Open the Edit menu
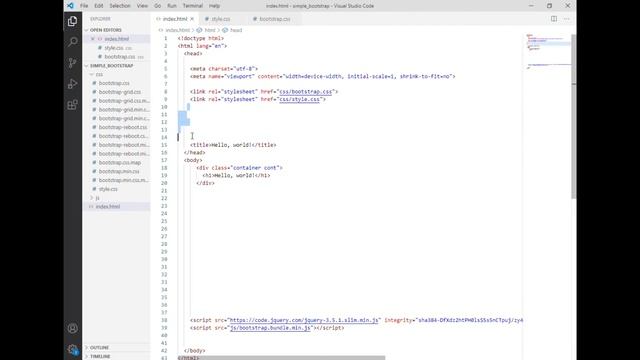Screen dimensions: 640x360 click(x=99, y=6)
